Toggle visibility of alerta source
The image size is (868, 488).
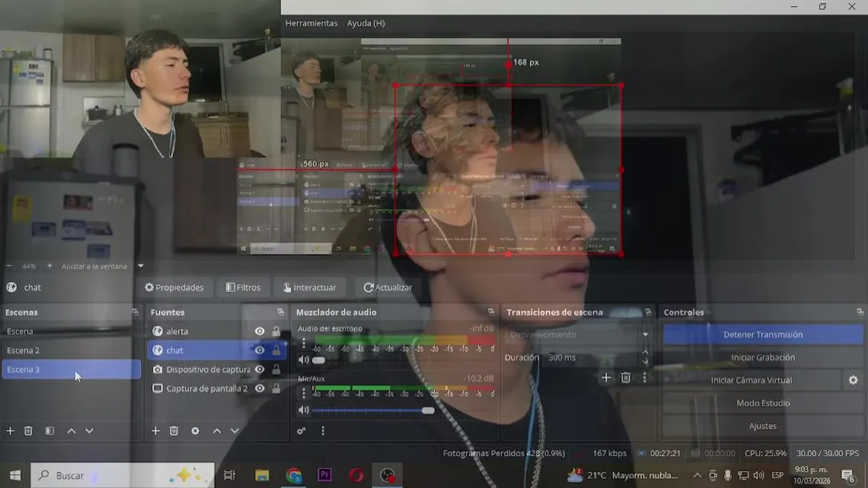coord(259,331)
